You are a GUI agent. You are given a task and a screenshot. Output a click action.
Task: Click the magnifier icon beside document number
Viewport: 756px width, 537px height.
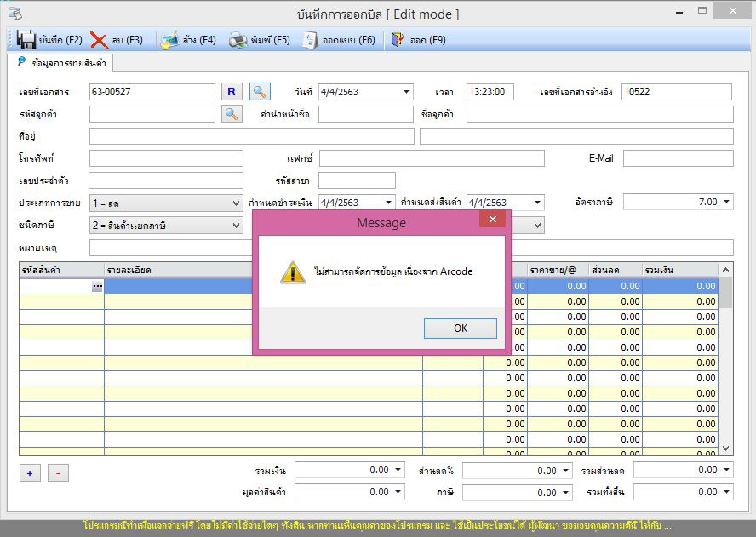pos(260,92)
